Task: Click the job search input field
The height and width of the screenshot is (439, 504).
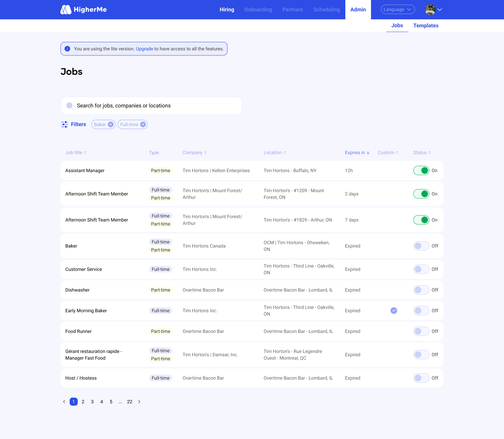Action: click(151, 106)
